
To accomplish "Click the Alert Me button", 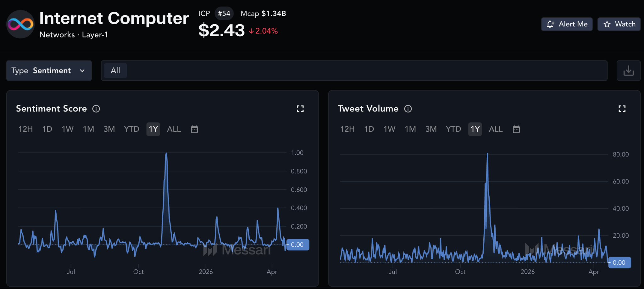I will (x=567, y=24).
